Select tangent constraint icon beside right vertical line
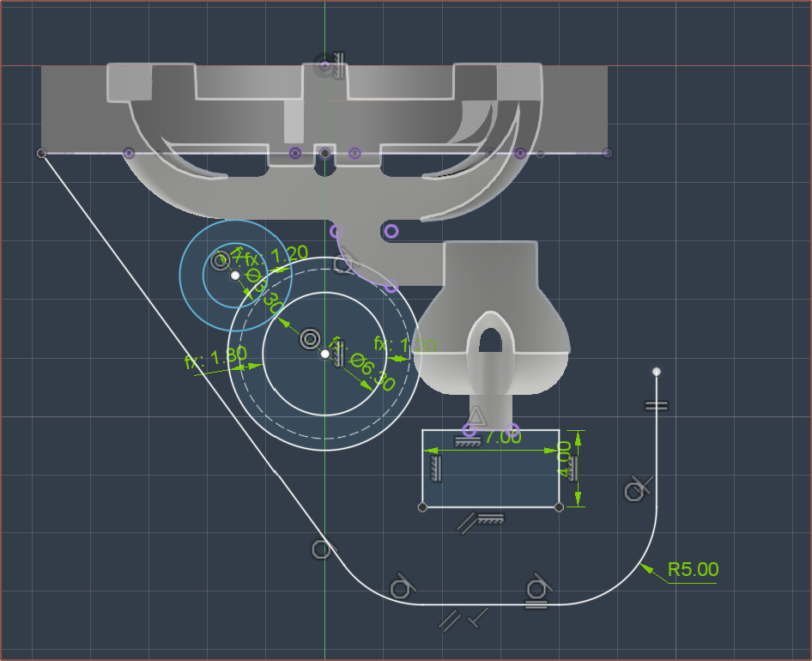This screenshot has height=661, width=812. tap(638, 489)
